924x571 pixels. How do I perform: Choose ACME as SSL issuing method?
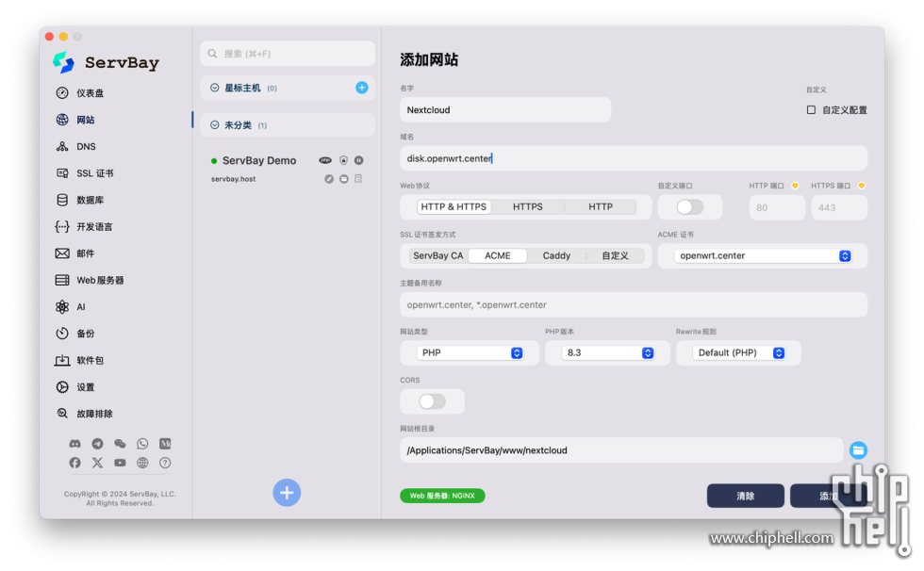tap(498, 255)
